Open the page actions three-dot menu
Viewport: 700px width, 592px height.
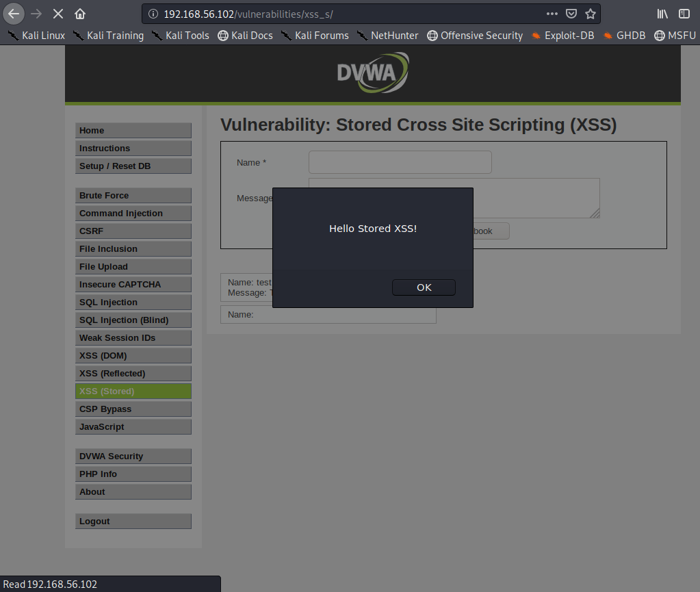tap(552, 14)
